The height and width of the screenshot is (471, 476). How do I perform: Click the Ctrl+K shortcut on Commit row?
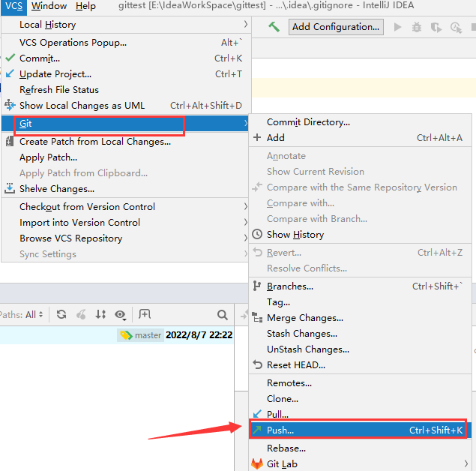pos(229,58)
